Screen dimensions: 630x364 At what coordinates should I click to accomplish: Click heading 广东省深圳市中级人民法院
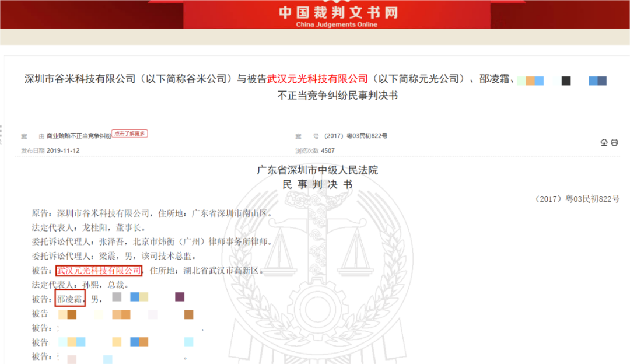coord(317,170)
